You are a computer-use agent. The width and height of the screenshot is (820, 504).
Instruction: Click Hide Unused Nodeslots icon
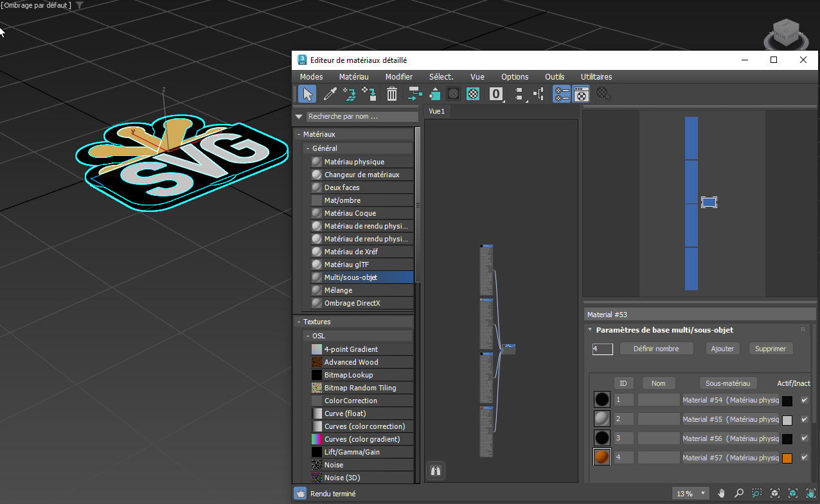[x=435, y=94]
